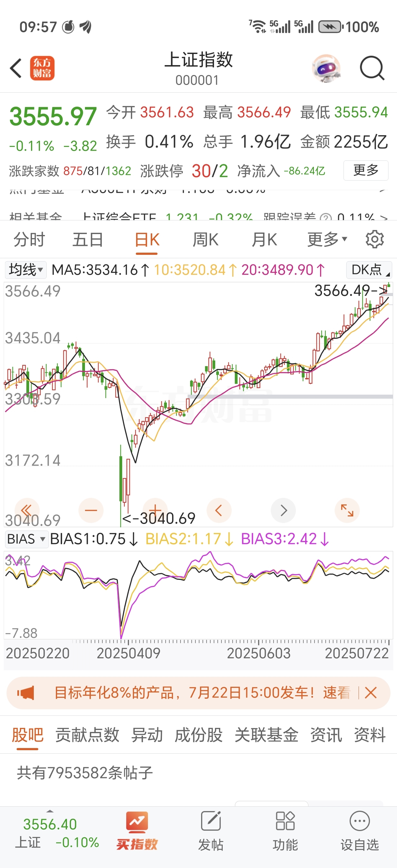Tap the 3566.49 high marker on chart
The width and height of the screenshot is (397, 868).
[351, 290]
